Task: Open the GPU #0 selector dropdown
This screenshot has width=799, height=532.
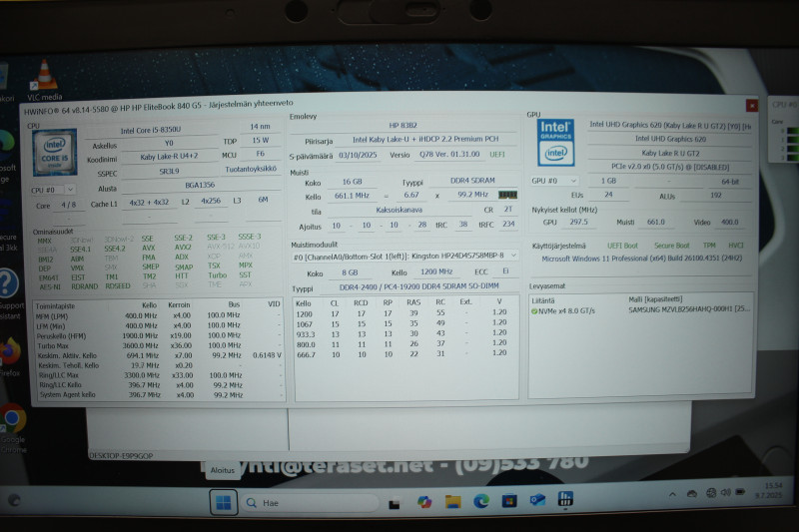Action: pos(554,181)
